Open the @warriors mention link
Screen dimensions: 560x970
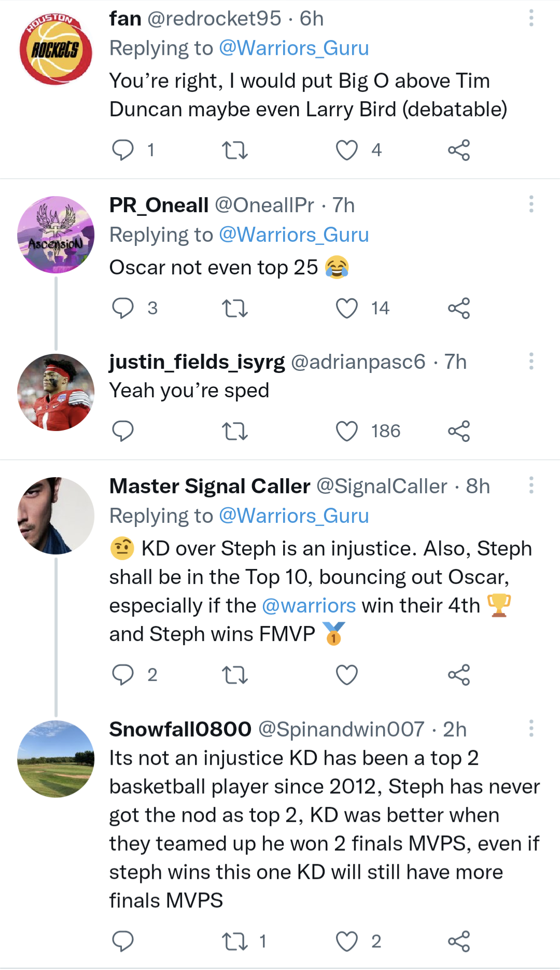click(309, 605)
